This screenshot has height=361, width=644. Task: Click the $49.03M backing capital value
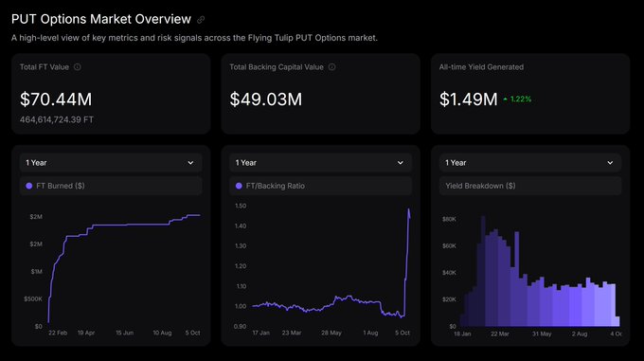266,99
